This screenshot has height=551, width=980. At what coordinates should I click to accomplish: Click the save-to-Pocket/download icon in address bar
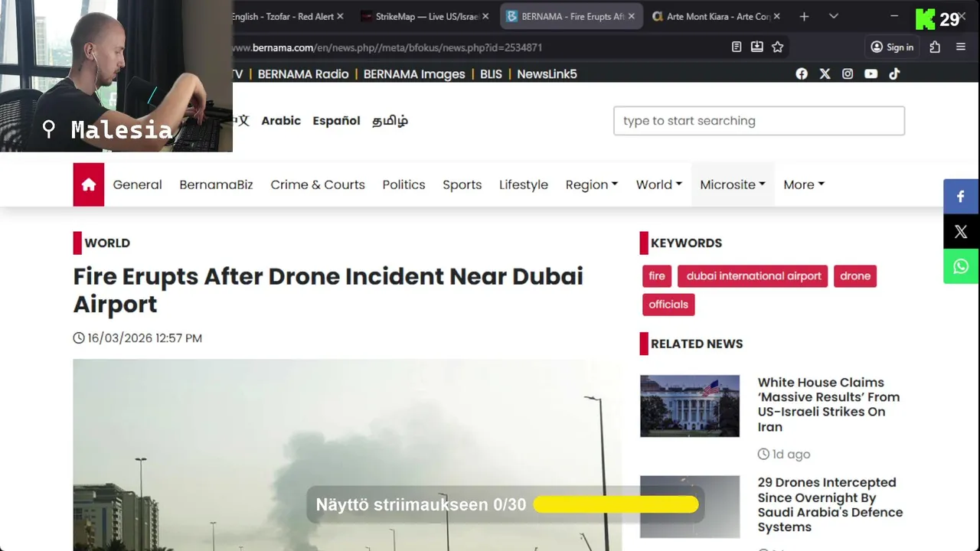click(757, 47)
